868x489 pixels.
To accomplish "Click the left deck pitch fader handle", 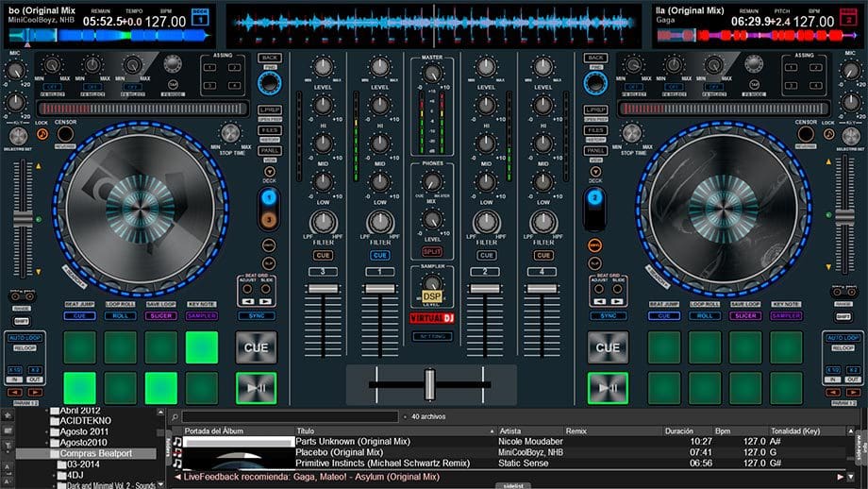I will (23, 219).
